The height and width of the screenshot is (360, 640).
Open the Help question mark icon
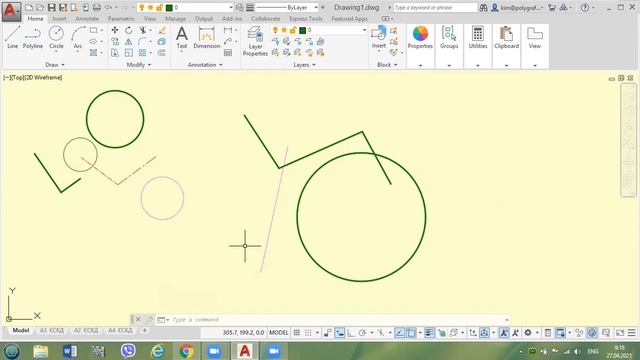585,7
